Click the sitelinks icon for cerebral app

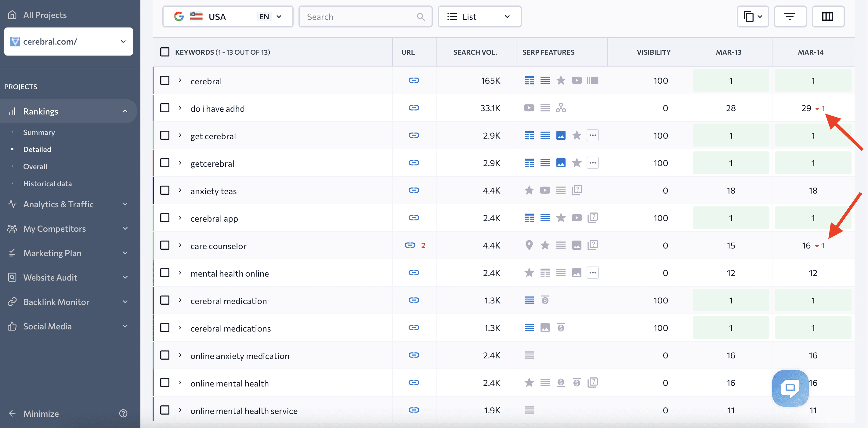tap(529, 218)
